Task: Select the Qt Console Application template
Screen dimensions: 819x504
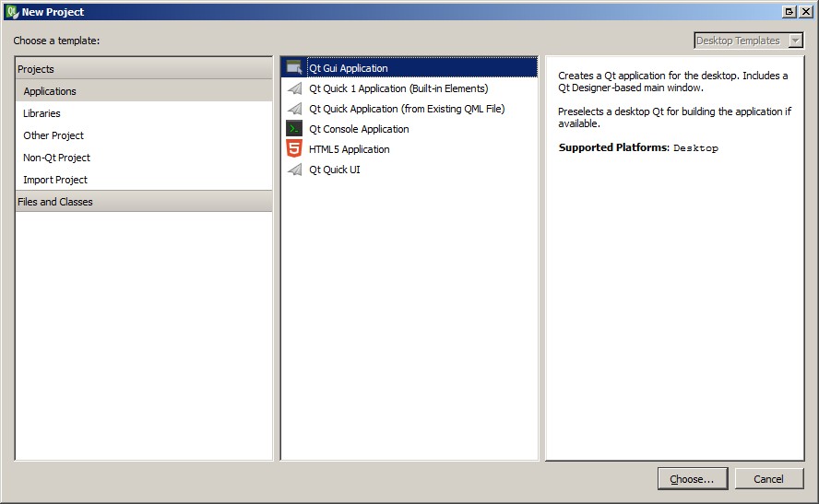Action: pos(409,129)
